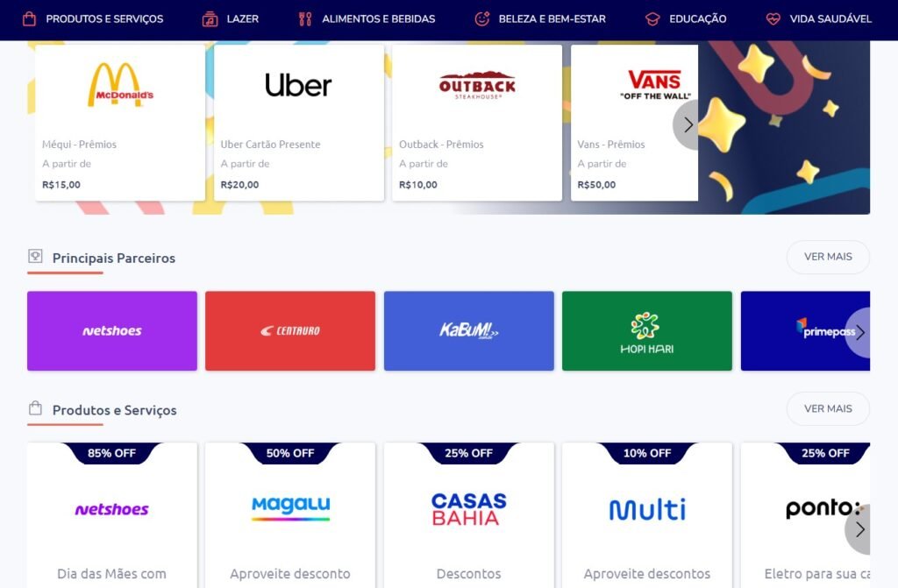898x588 pixels.
Task: Click the fork and spoon Alimentos icon
Action: click(305, 19)
